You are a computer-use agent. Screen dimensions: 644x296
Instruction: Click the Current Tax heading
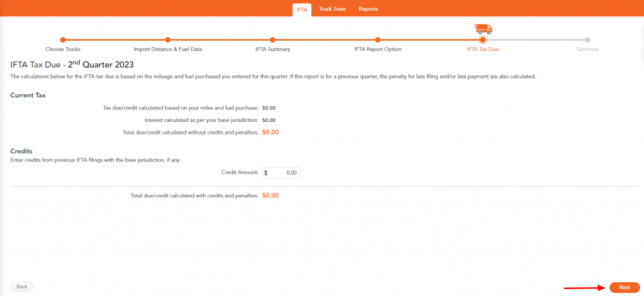click(x=28, y=96)
